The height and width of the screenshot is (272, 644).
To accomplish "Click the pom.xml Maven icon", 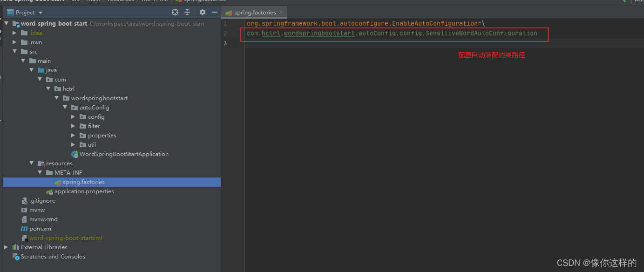I will coord(24,228).
